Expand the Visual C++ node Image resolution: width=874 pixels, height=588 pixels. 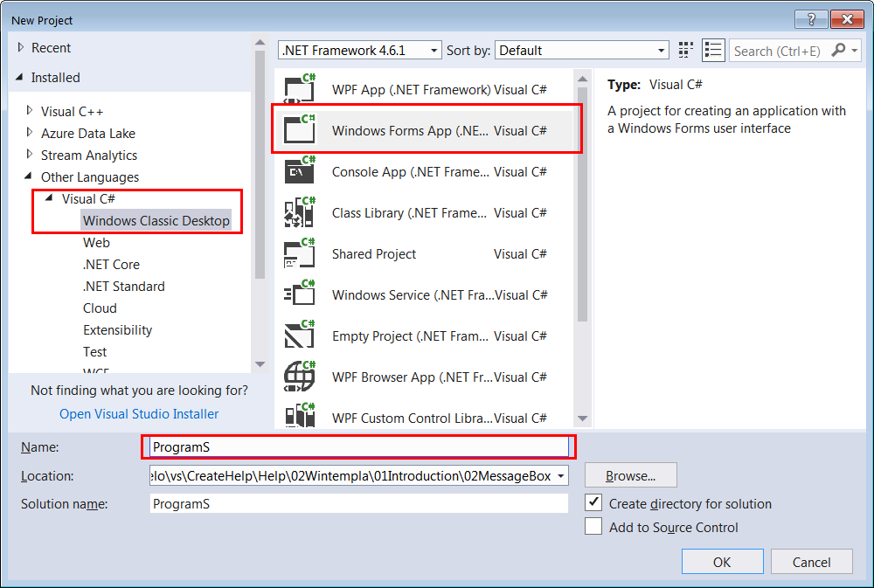(x=30, y=110)
